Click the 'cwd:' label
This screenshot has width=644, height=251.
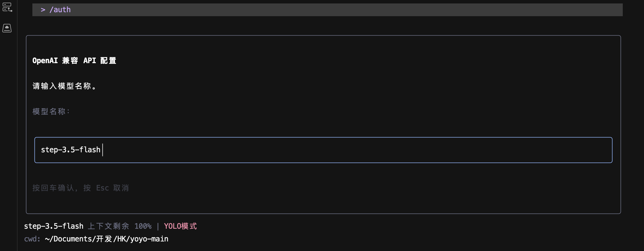coord(32,239)
